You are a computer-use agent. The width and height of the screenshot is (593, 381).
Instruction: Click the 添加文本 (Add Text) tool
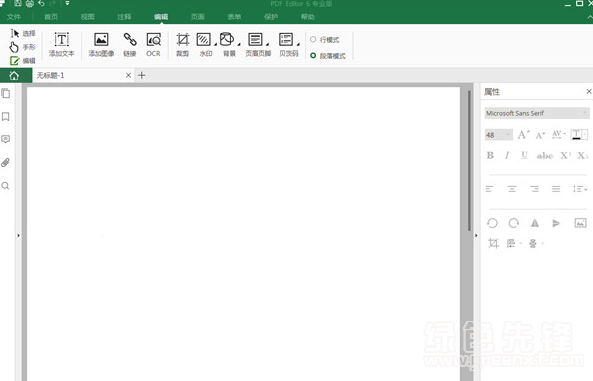pyautogui.click(x=62, y=44)
